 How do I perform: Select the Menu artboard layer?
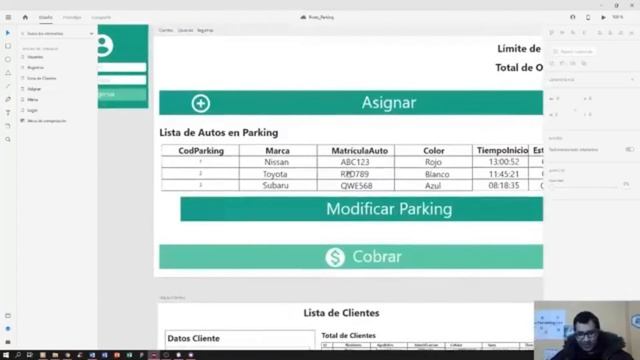point(33,100)
